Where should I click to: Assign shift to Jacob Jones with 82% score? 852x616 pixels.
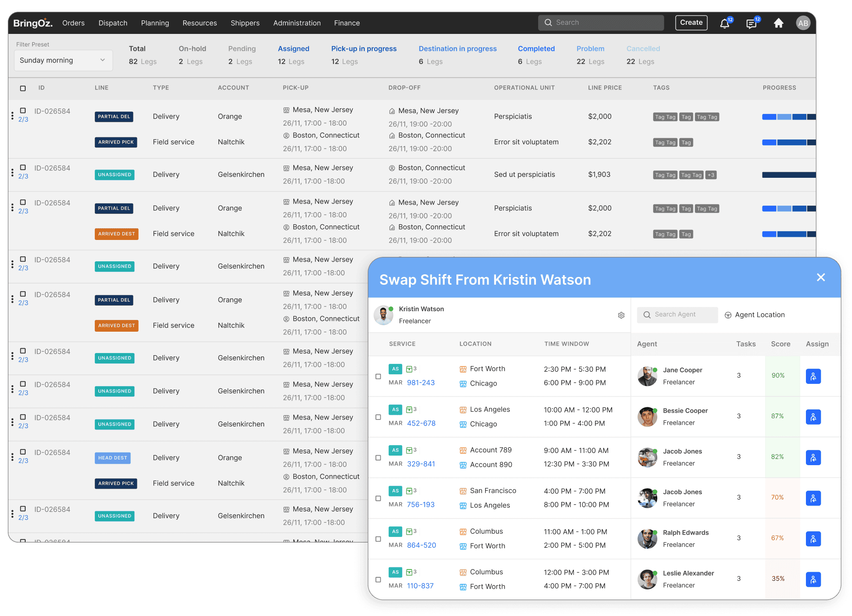(x=813, y=457)
